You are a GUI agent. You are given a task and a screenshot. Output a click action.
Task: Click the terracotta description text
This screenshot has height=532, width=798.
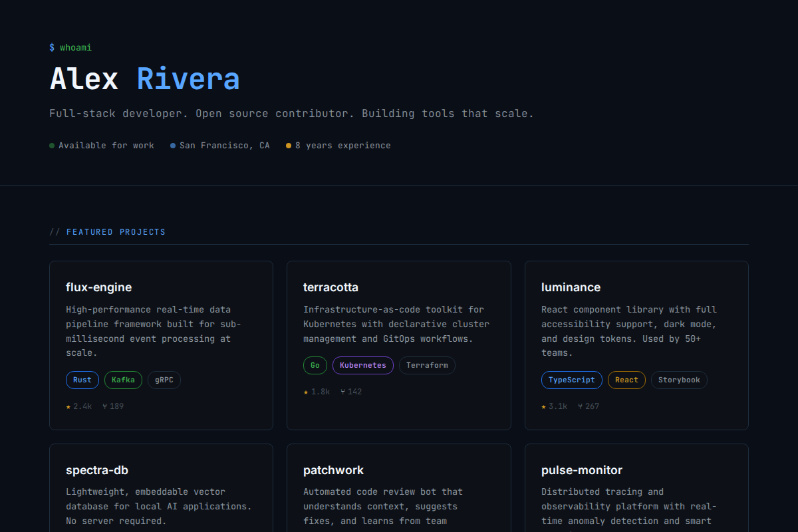click(396, 324)
